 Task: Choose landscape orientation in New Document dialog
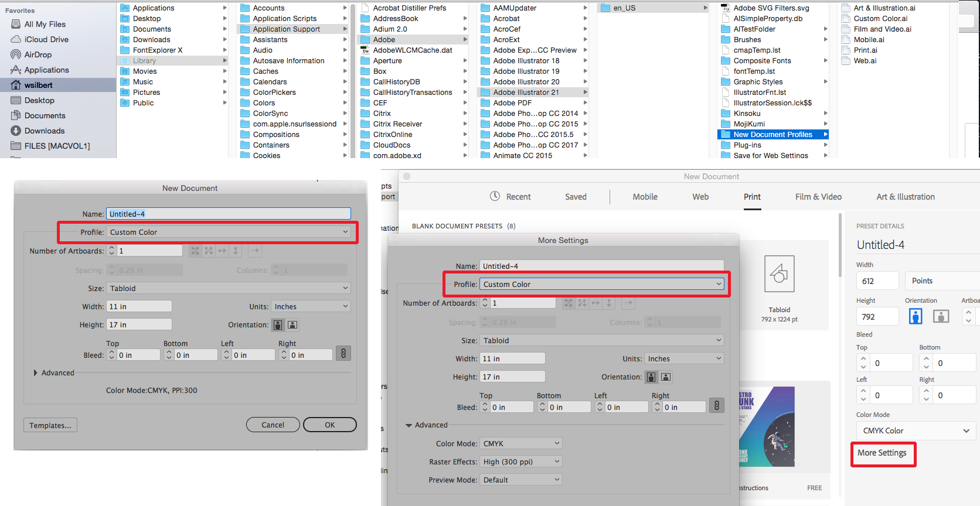tap(292, 324)
